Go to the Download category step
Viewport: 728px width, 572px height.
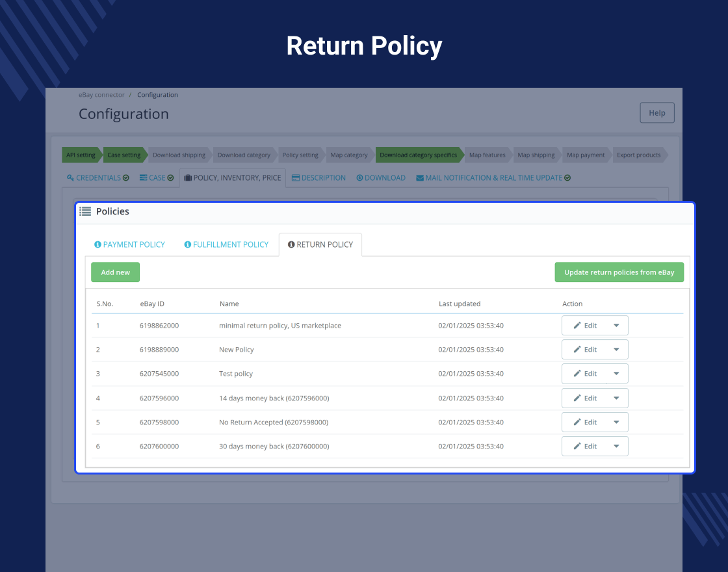[244, 155]
